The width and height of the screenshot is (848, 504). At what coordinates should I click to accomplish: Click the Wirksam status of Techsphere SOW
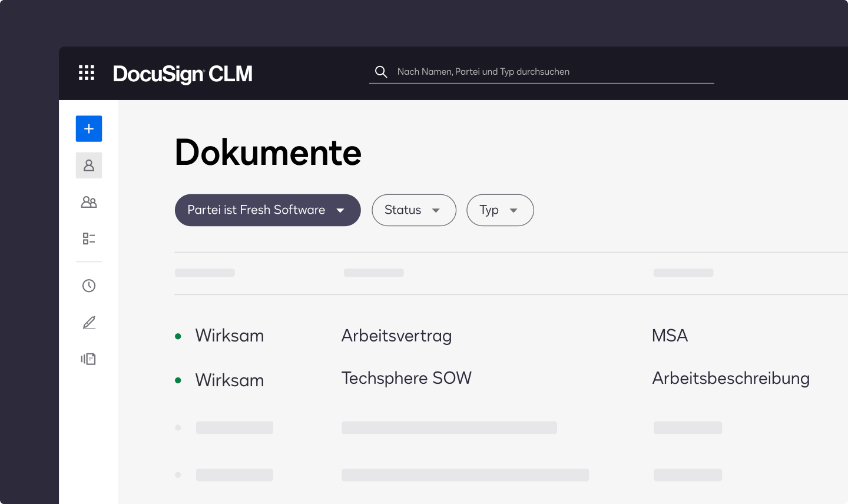[229, 380]
